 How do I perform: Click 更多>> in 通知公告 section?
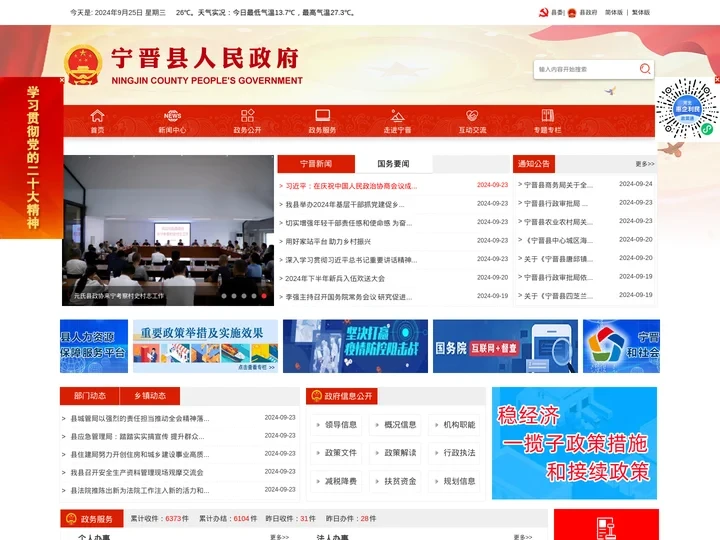[644, 164]
